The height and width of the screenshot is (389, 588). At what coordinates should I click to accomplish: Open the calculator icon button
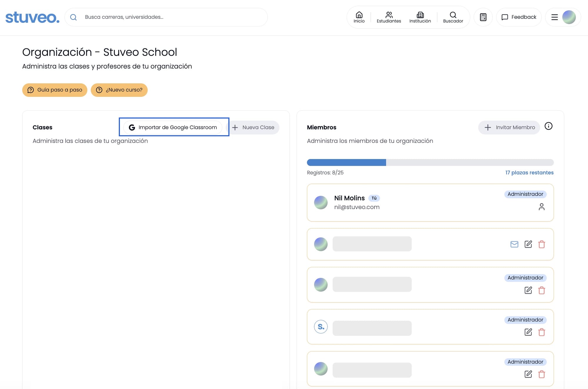pos(483,17)
